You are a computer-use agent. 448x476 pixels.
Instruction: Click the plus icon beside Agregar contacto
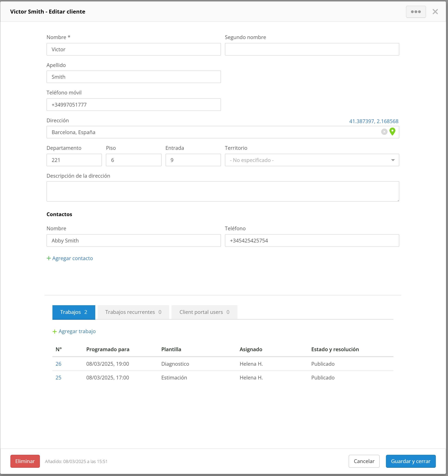tap(49, 258)
